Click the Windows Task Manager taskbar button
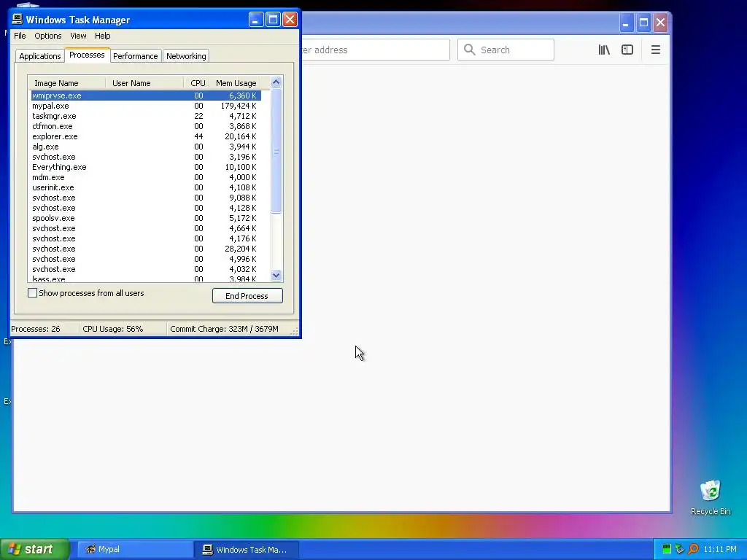 click(247, 549)
